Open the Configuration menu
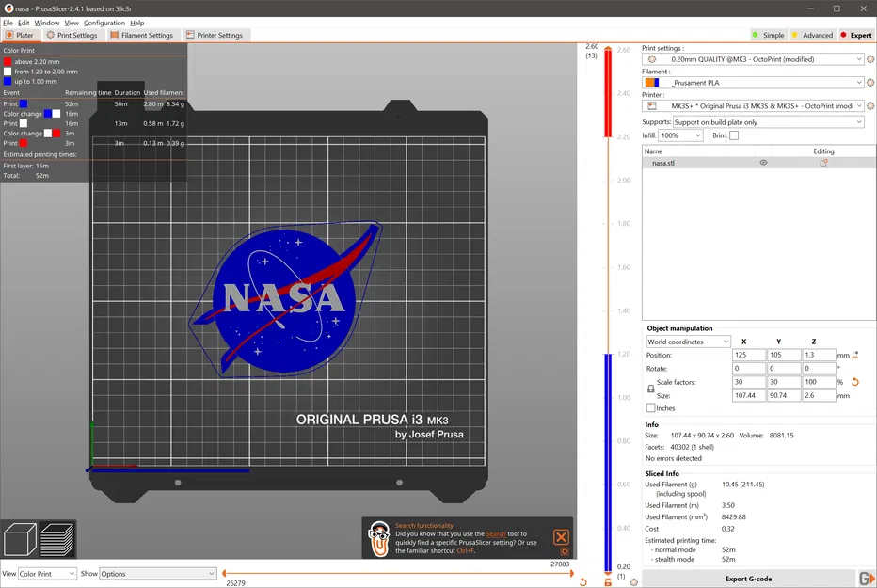The width and height of the screenshot is (877, 588). [104, 23]
